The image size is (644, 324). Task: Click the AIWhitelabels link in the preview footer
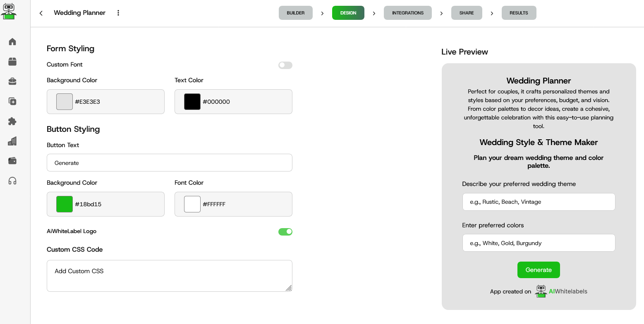click(568, 291)
